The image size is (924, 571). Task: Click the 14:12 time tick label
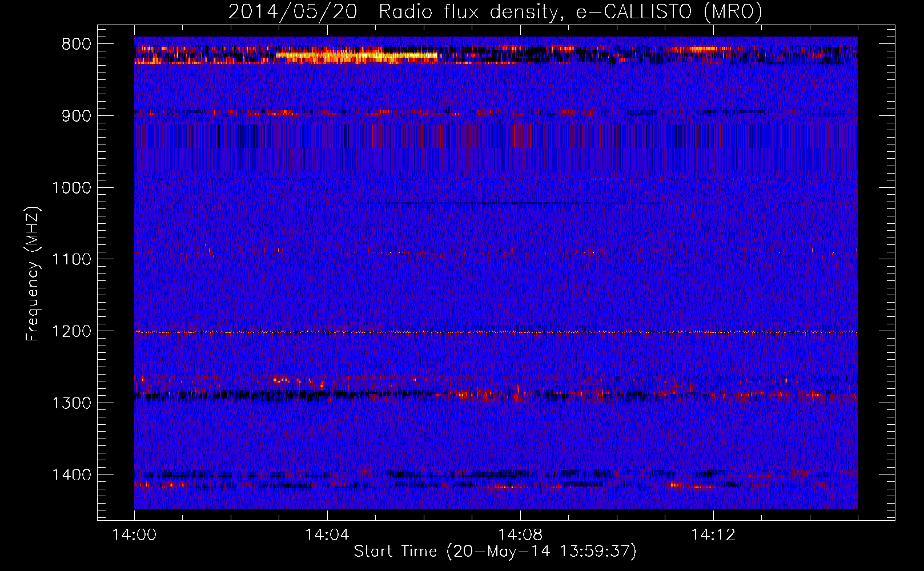coord(713,535)
